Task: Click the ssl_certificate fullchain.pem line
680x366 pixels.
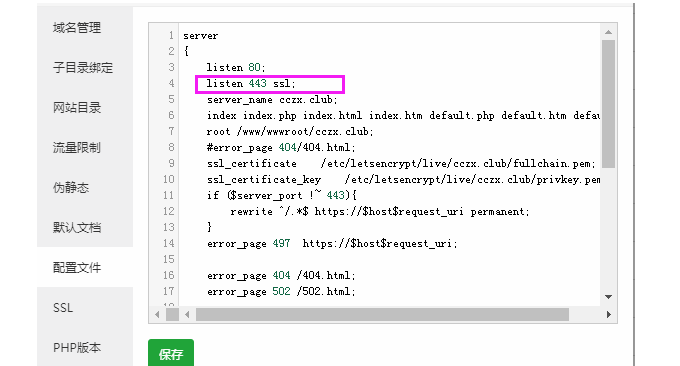Action: 401,163
